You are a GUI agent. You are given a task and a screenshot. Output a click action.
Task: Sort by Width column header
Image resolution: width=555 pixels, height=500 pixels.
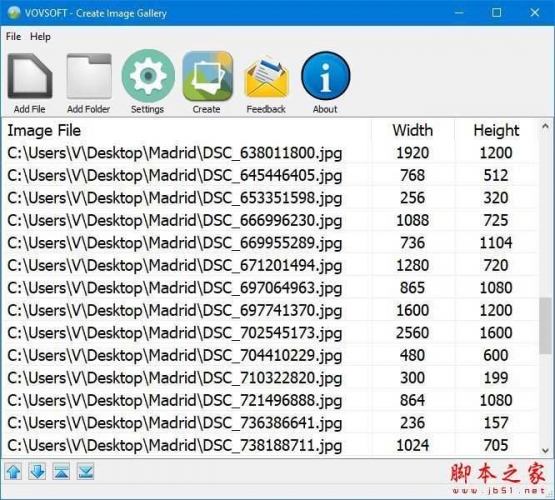pyautogui.click(x=413, y=130)
